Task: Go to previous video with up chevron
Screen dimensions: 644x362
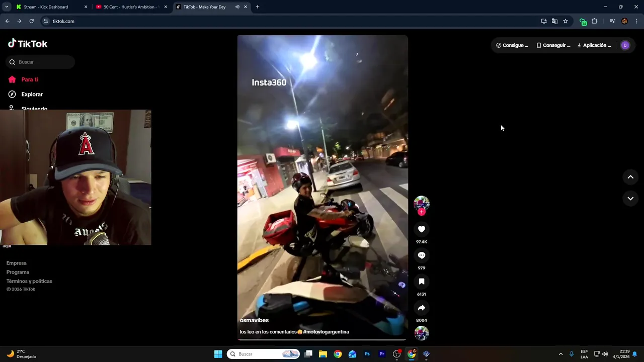Action: (x=630, y=177)
